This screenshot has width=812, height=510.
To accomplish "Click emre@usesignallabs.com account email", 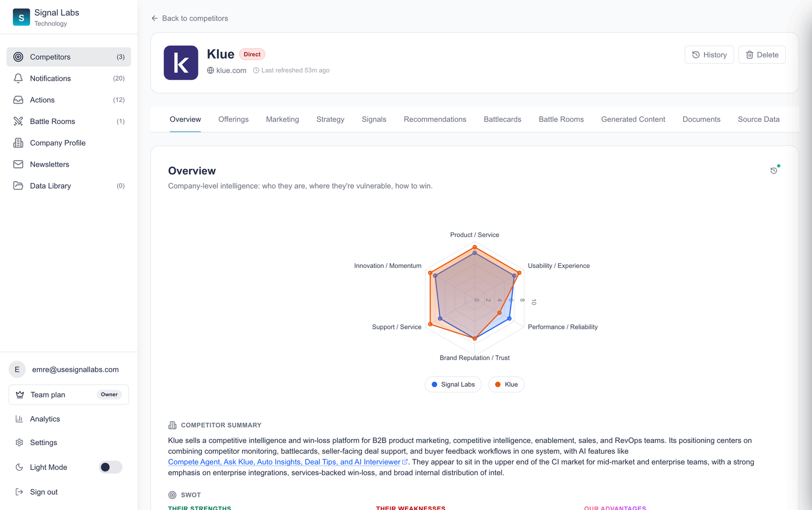I will (76, 369).
